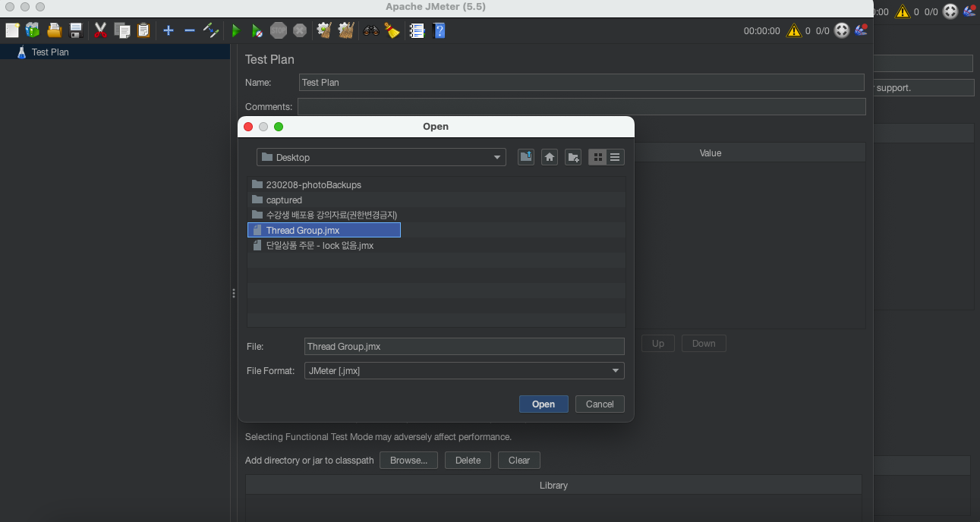The image size is (980, 522).
Task: Click the Shutdown X toolbar icon
Action: click(300, 30)
